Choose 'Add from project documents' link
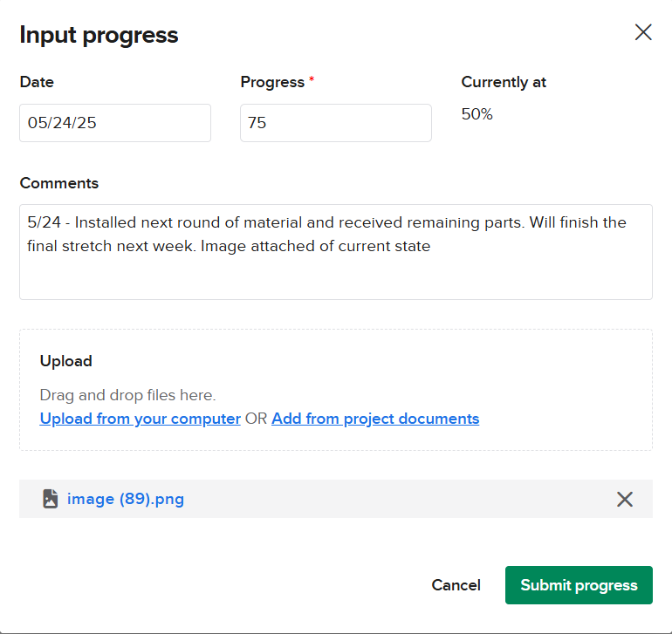The image size is (672, 634). point(375,419)
